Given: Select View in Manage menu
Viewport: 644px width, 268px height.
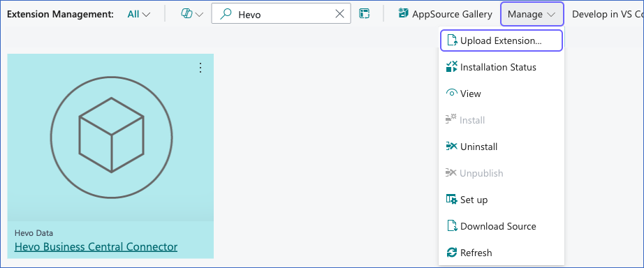Looking at the screenshot, I should [501, 94].
